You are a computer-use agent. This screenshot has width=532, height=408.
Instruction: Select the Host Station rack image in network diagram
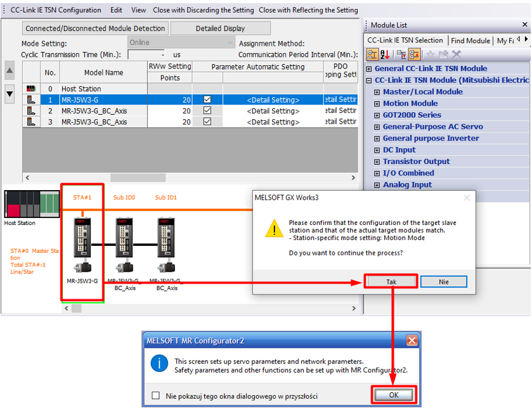32,203
